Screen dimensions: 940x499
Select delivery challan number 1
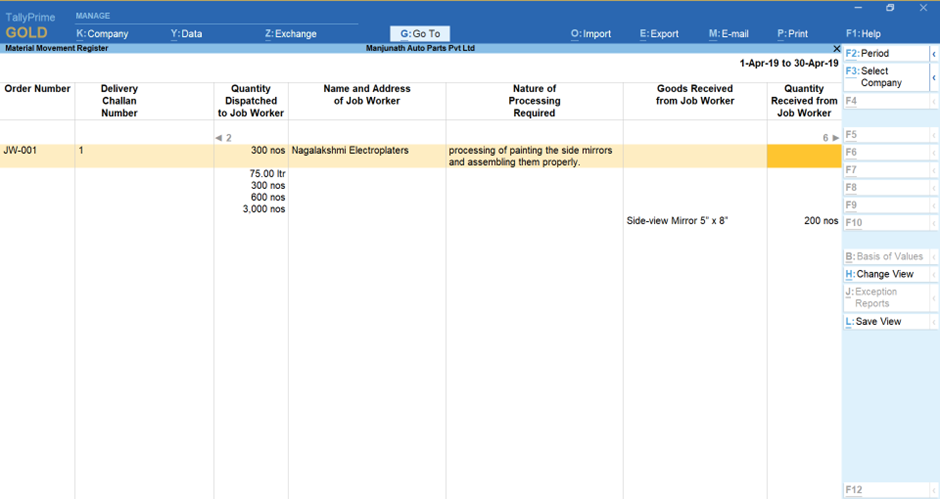pyautogui.click(x=81, y=151)
